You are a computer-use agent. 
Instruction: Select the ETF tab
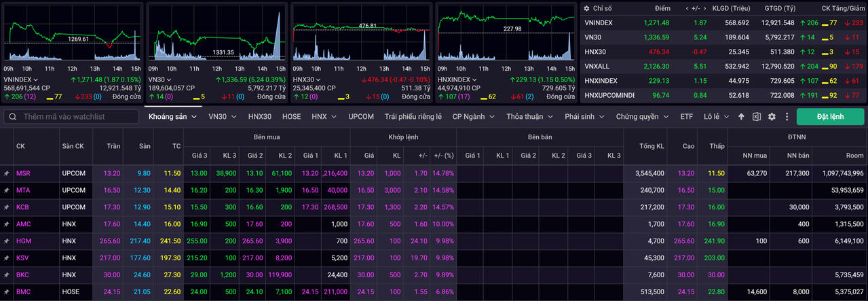(686, 117)
